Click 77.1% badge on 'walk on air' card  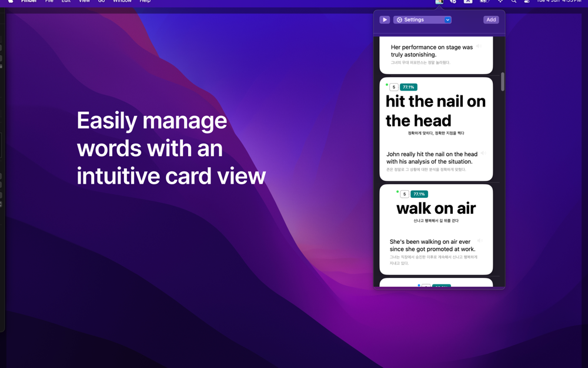[x=419, y=194]
